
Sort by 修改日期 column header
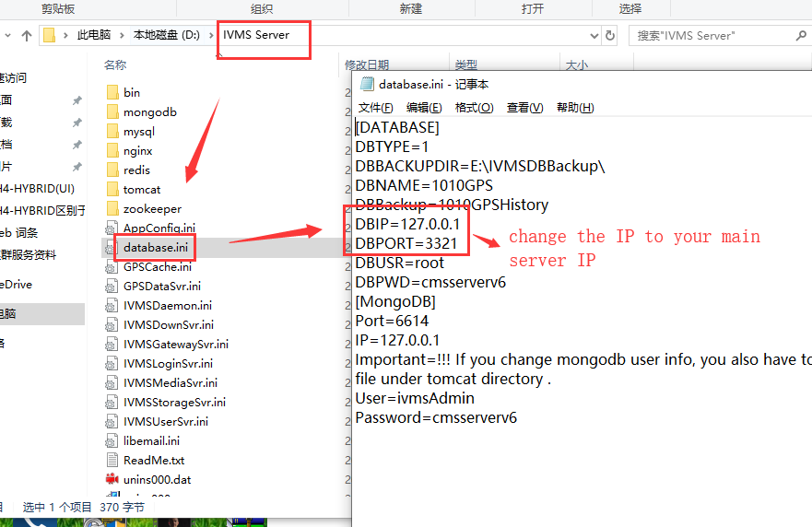coord(367,64)
